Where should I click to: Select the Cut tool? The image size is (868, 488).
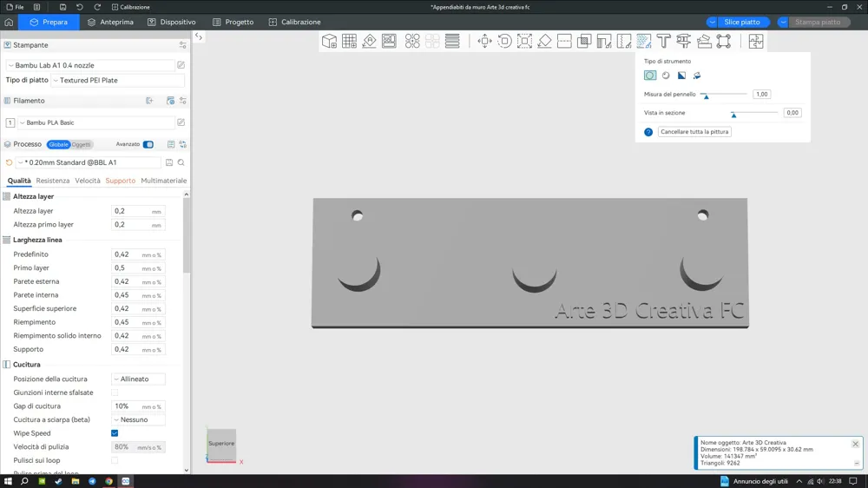click(x=564, y=41)
